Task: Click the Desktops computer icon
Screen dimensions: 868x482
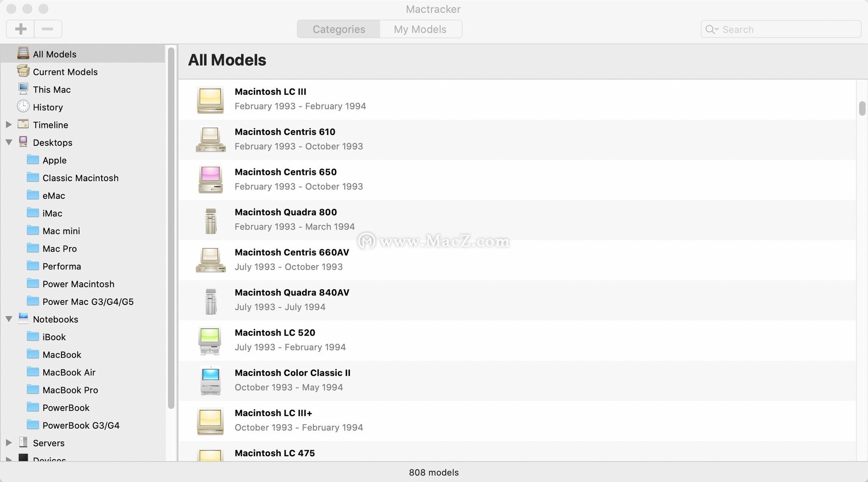Action: 23,142
